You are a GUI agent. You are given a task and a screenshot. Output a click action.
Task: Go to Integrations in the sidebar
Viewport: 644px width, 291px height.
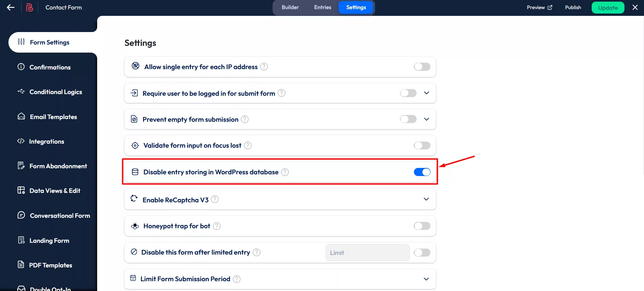point(47,141)
